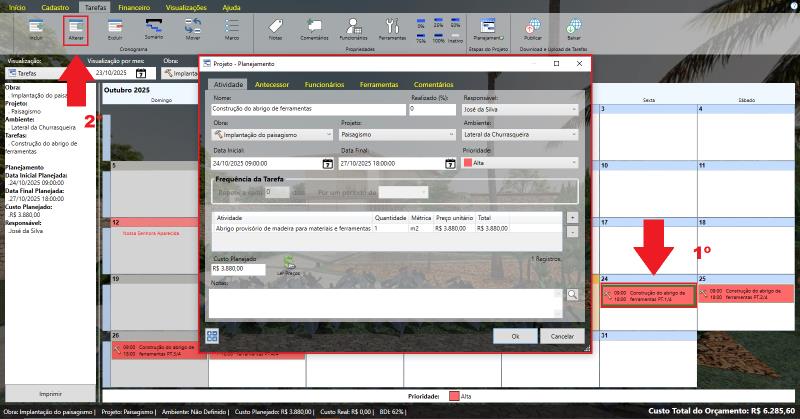
Task: Click the magnifier icon beside Notas field
Action: pos(572,294)
